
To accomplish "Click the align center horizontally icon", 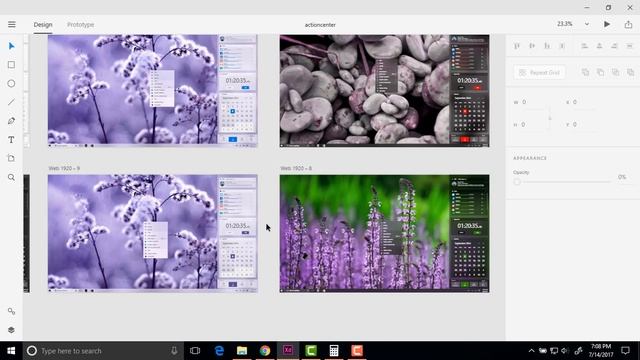I will pyautogui.click(x=600, y=46).
